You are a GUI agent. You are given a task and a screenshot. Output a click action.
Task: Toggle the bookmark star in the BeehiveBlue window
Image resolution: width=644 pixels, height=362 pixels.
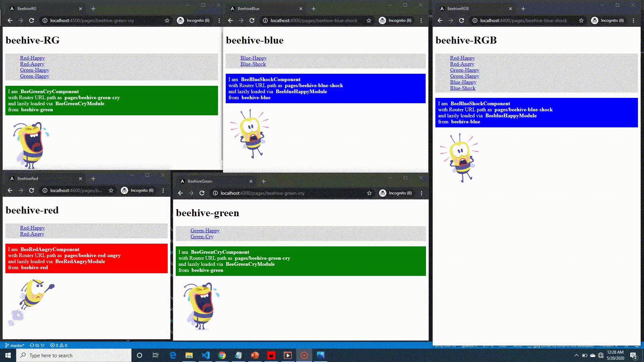368,20
